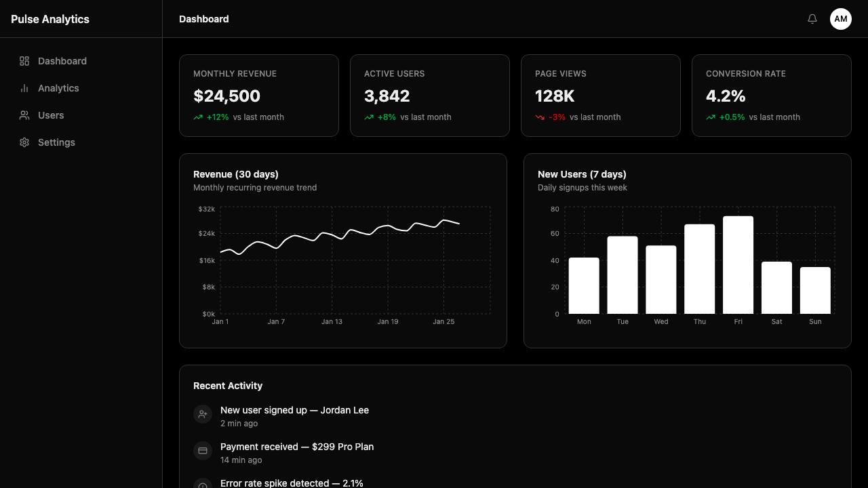Go to the Settings sidebar menu item

(x=81, y=142)
